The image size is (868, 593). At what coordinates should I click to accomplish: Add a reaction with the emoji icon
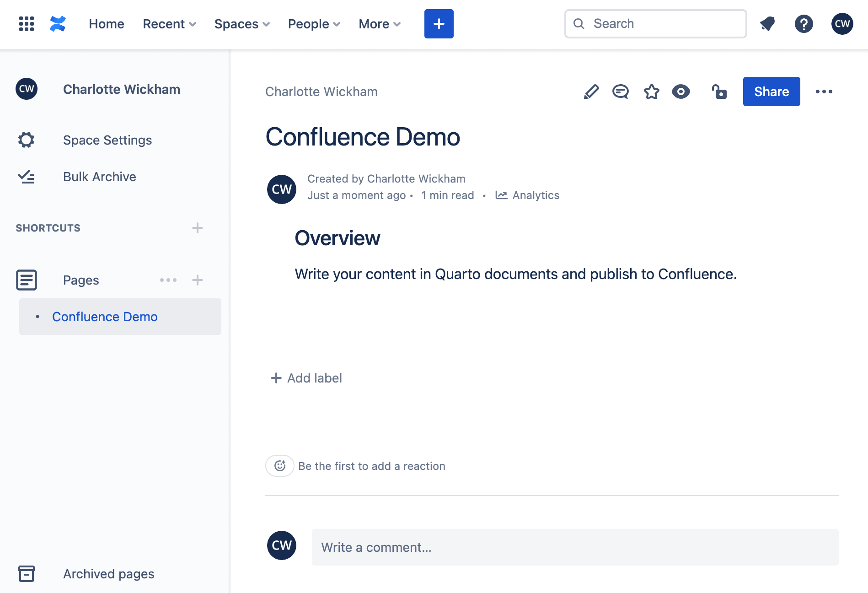(279, 466)
